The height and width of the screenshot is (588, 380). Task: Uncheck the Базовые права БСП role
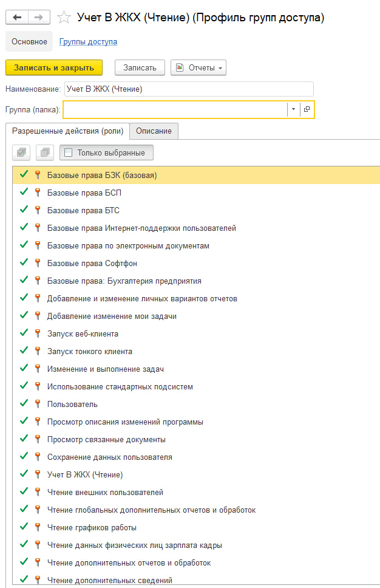point(24,192)
